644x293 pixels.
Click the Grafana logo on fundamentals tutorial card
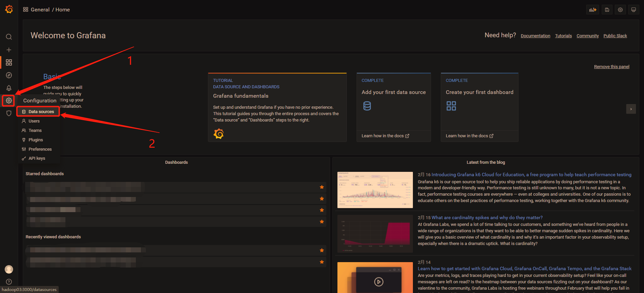(x=219, y=134)
